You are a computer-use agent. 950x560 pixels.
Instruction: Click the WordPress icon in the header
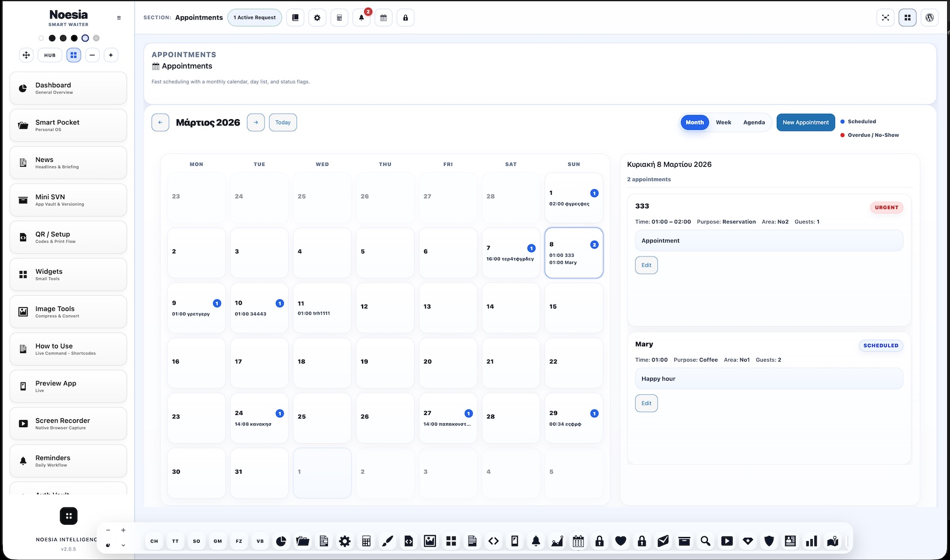click(929, 17)
